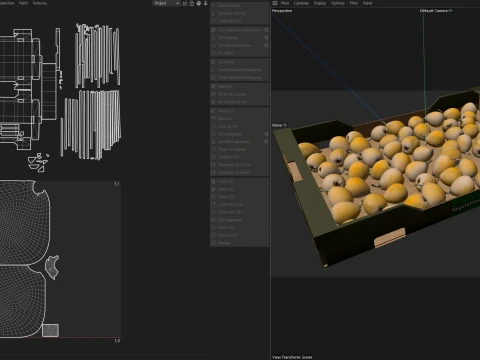Apply Mirror V to the UVs
The height and width of the screenshot is (360, 480).
click(240, 118)
